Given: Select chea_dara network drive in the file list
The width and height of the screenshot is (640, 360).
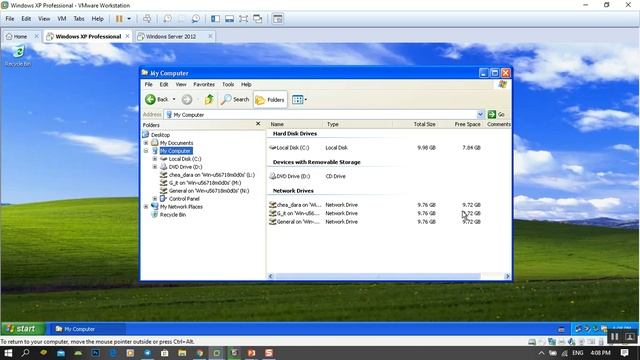Looking at the screenshot, I should pos(295,205).
